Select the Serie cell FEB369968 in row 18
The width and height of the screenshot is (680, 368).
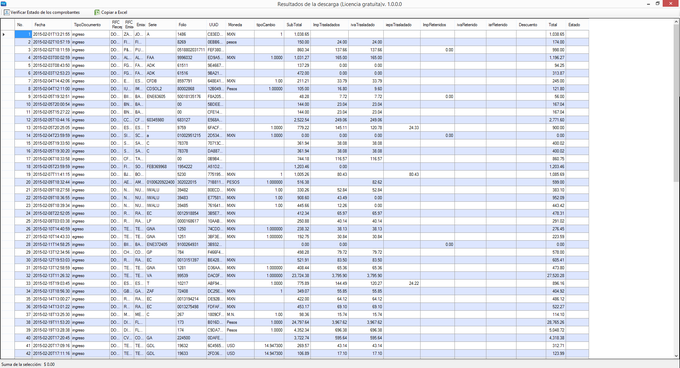[x=161, y=166]
